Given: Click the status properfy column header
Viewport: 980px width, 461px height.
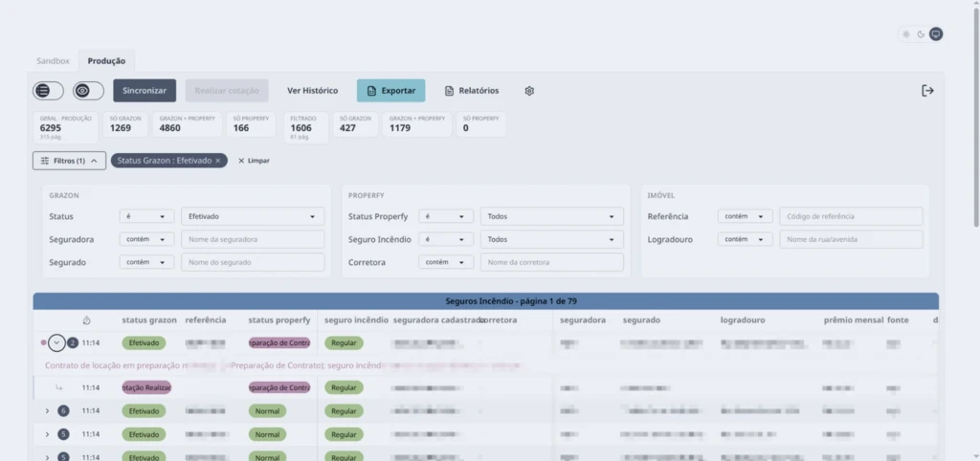Looking at the screenshot, I should coord(279,319).
